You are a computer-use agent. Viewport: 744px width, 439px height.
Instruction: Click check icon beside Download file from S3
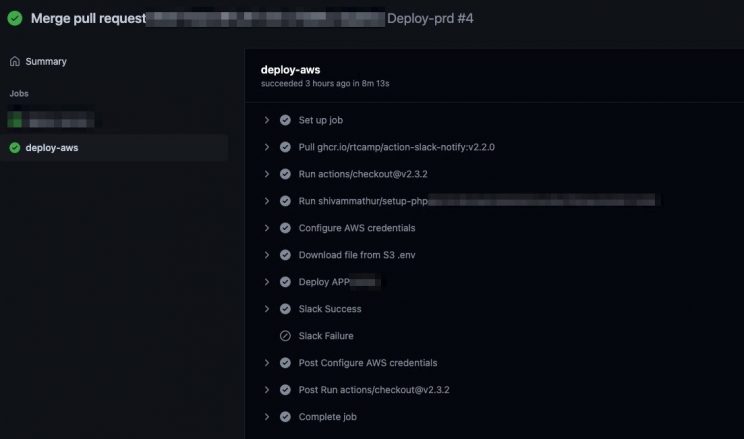pos(285,255)
